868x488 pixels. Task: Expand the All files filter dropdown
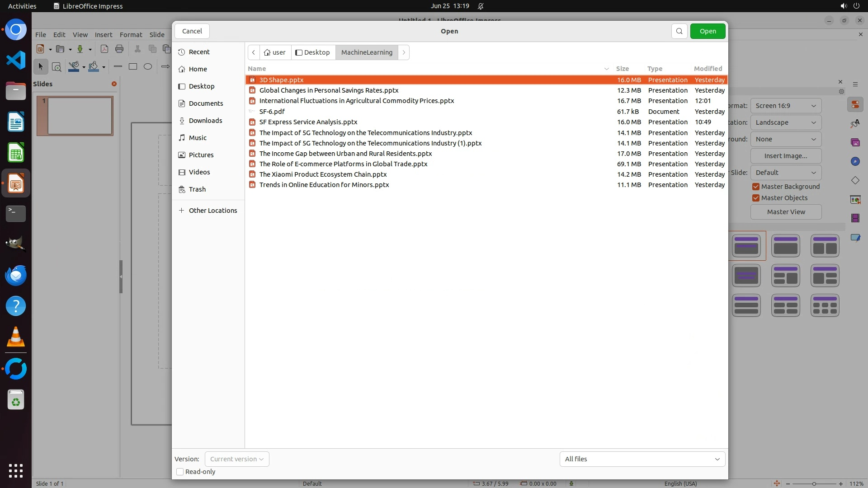click(x=642, y=459)
